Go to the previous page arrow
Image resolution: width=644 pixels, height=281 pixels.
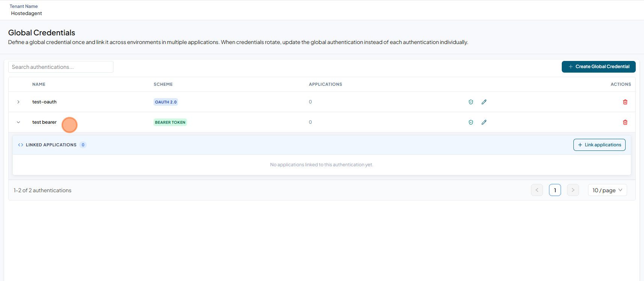point(537,190)
